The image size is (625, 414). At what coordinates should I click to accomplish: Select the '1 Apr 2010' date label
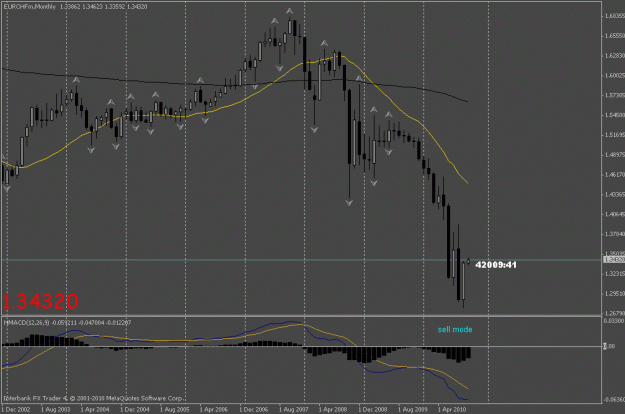point(452,409)
